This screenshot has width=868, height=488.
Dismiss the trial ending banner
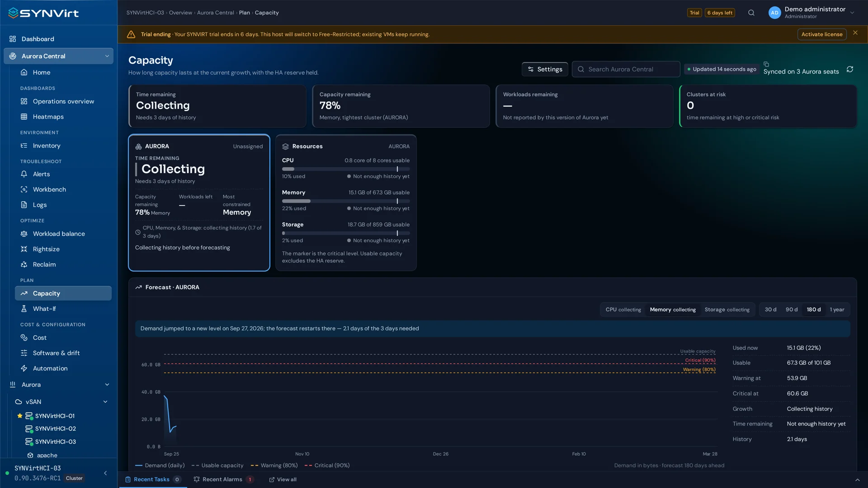[x=855, y=33]
